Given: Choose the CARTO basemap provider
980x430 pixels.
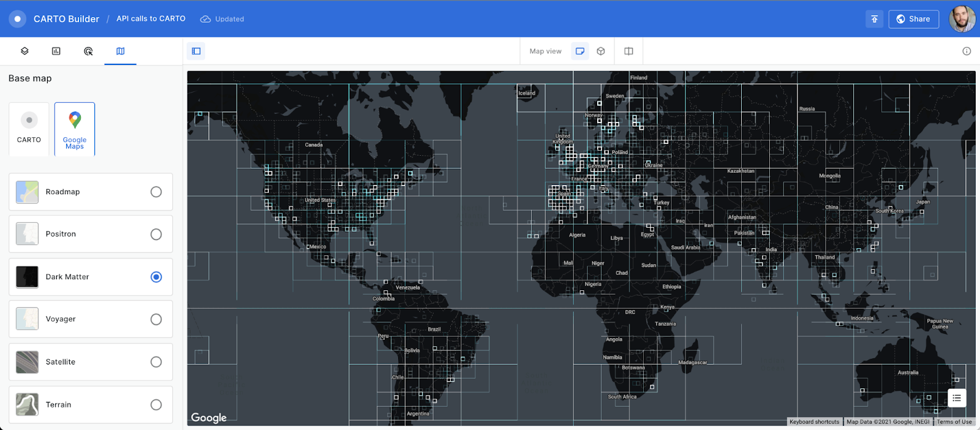Looking at the screenshot, I should coord(29,129).
